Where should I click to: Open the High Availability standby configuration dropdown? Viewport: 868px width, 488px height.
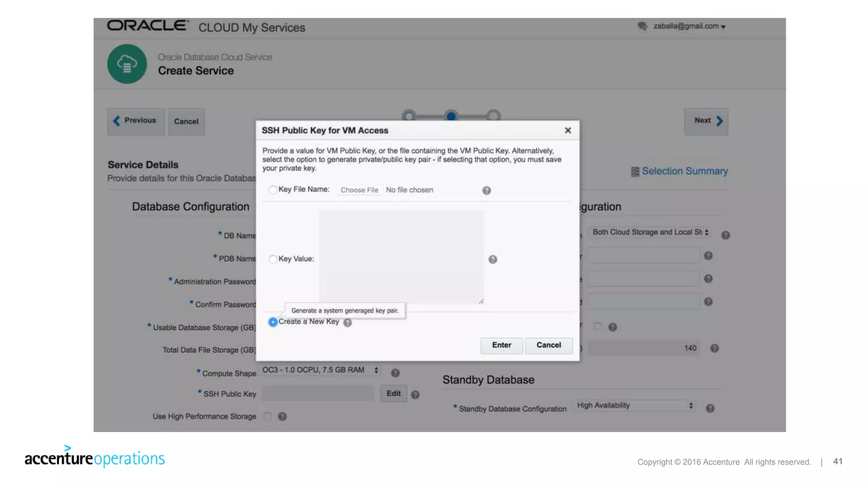[634, 405]
